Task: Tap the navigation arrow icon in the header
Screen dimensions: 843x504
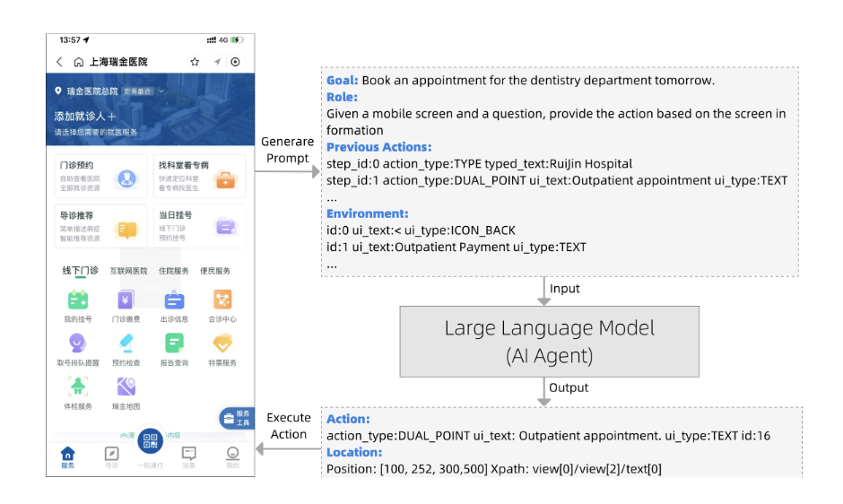Action: tap(217, 62)
